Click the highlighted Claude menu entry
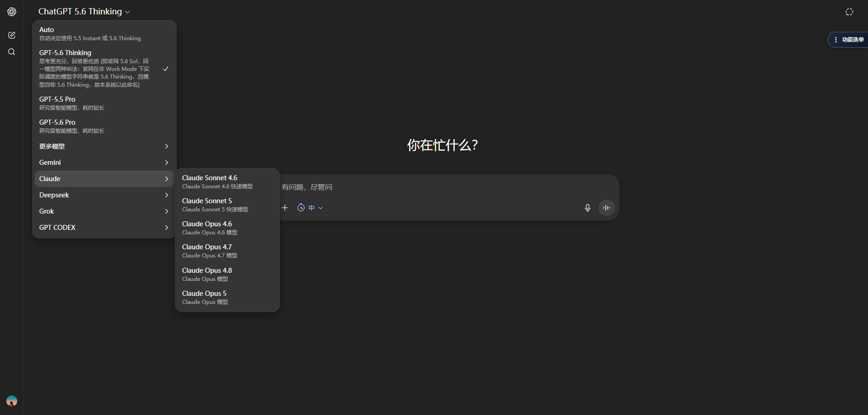The image size is (868, 415). pos(104,179)
